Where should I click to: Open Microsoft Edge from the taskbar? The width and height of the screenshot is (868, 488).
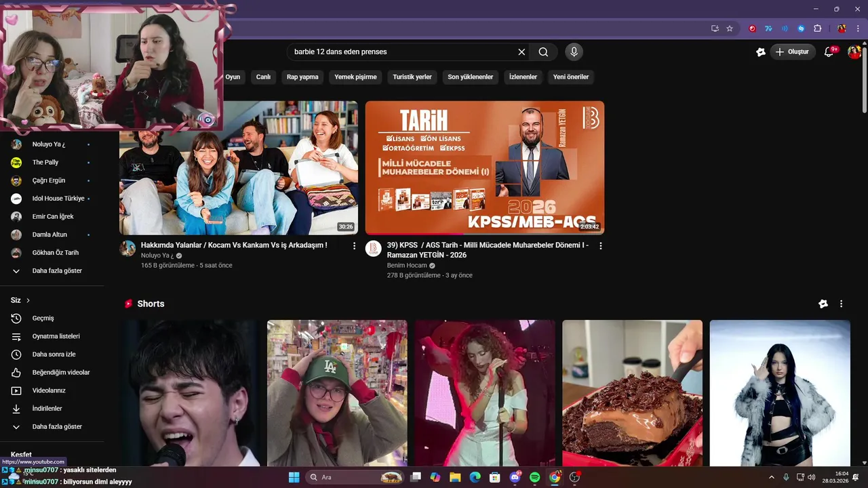tap(475, 477)
